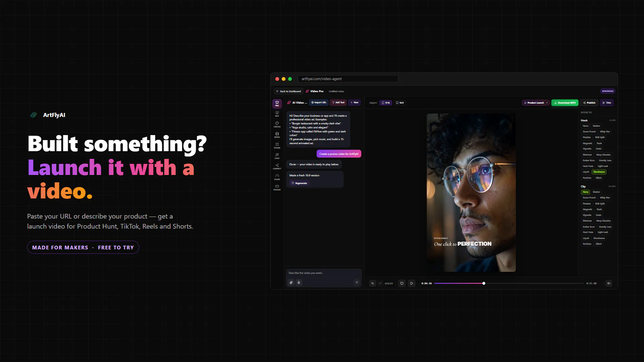
Task: Enable Hook effect Whip Pan
Action: click(x=605, y=132)
